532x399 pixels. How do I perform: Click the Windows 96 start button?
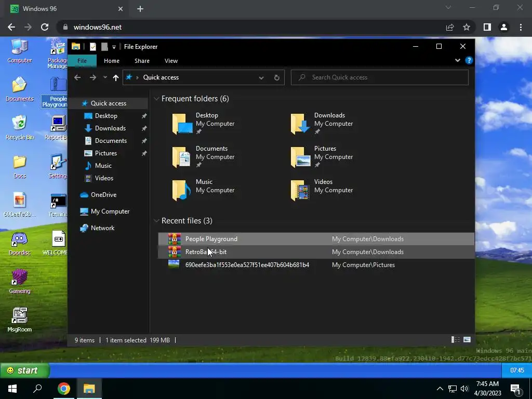click(x=25, y=370)
